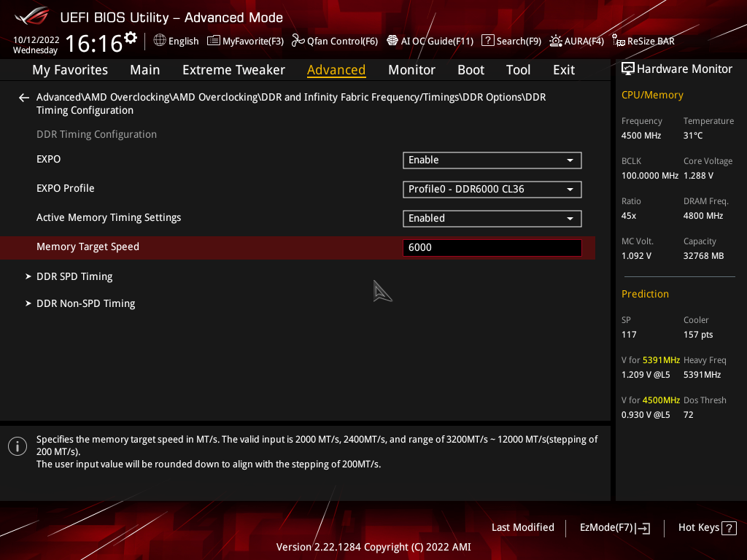Click the EzMode exit arrow icon
Viewport: 747px width, 560px height.
click(643, 528)
